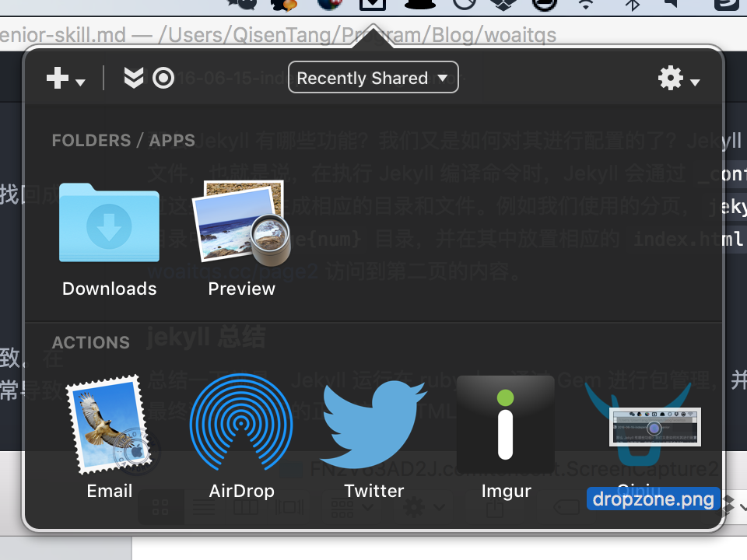Click the Downloads label
The height and width of the screenshot is (560, 747).
pyautogui.click(x=109, y=289)
